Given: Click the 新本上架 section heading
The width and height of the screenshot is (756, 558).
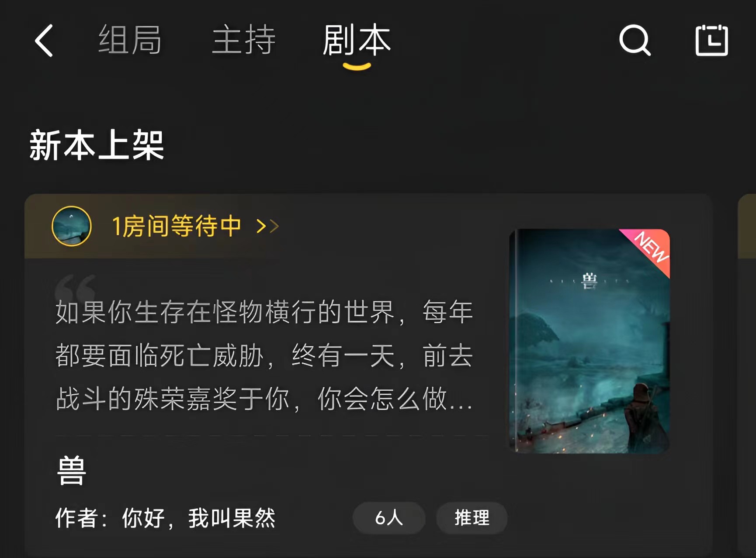Looking at the screenshot, I should [97, 145].
